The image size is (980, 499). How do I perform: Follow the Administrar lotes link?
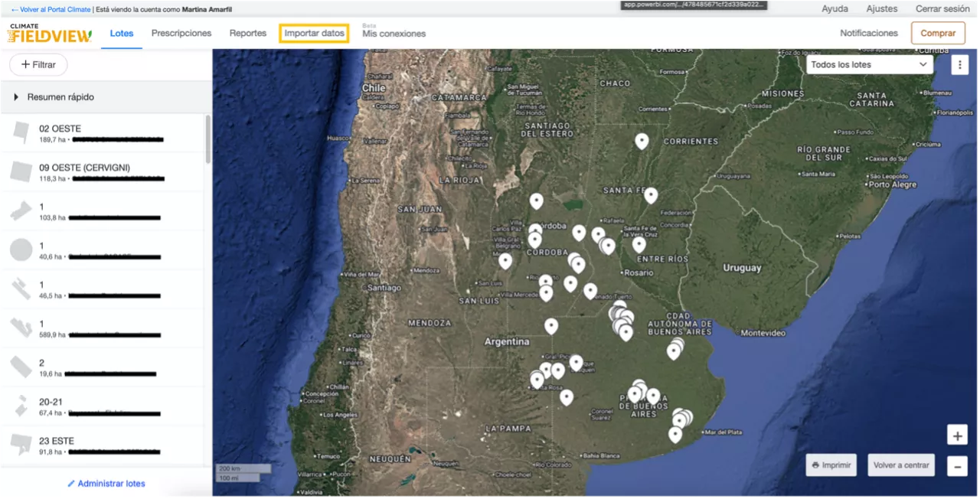[x=106, y=484]
